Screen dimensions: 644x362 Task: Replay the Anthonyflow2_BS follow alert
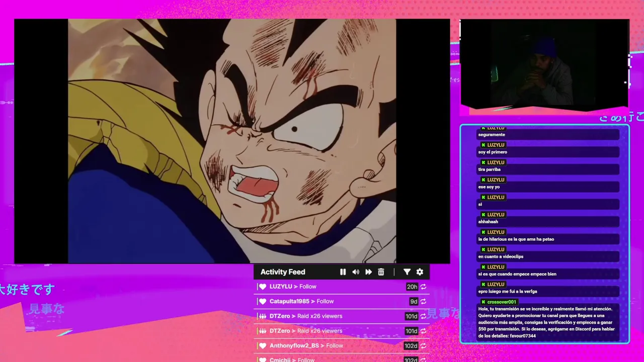point(424,346)
